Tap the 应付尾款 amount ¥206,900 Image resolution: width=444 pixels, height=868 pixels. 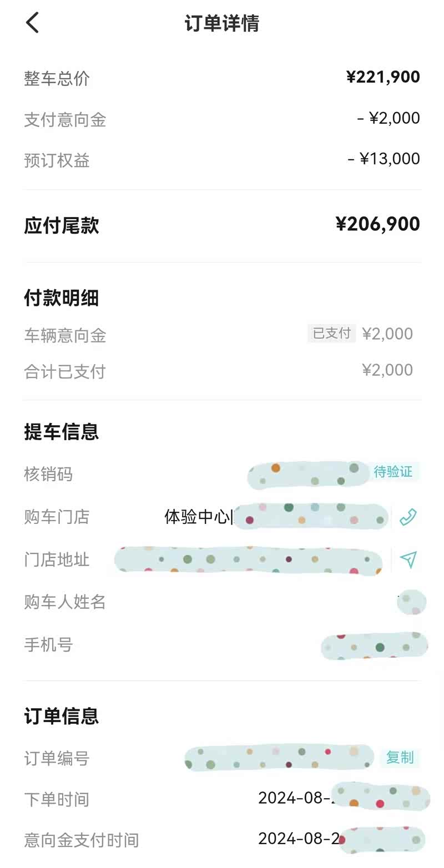click(x=377, y=224)
